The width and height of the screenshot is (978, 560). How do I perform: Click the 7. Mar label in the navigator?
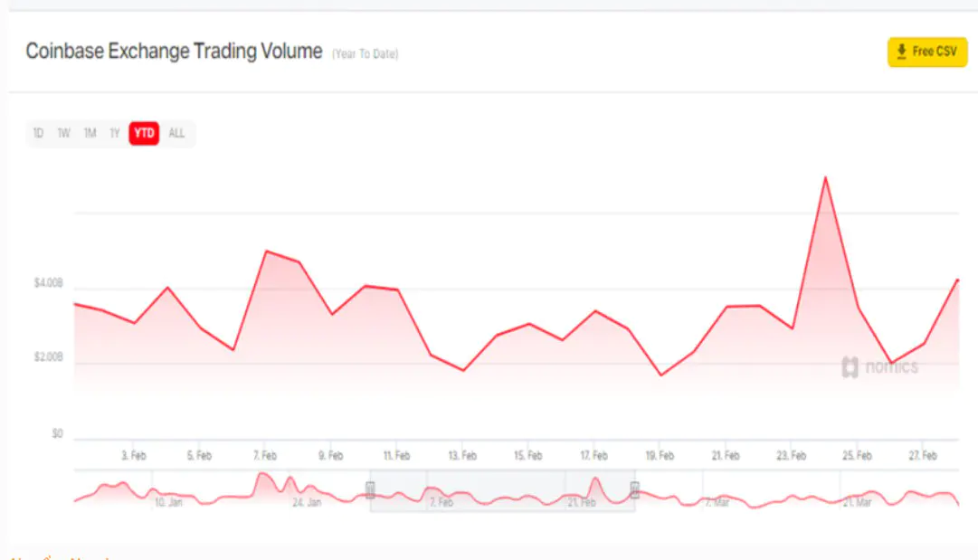pyautogui.click(x=717, y=503)
